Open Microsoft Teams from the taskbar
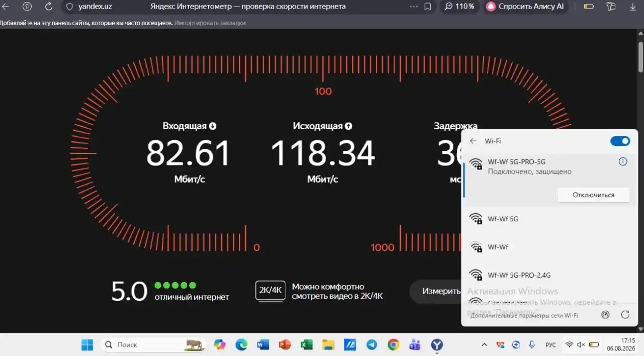This screenshot has height=356, width=644. click(x=415, y=344)
